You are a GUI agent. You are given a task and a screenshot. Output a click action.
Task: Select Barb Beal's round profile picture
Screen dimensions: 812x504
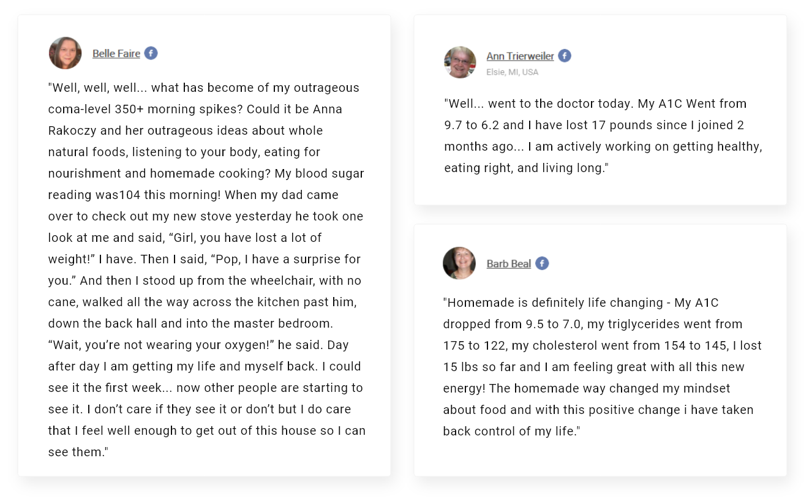coord(459,263)
